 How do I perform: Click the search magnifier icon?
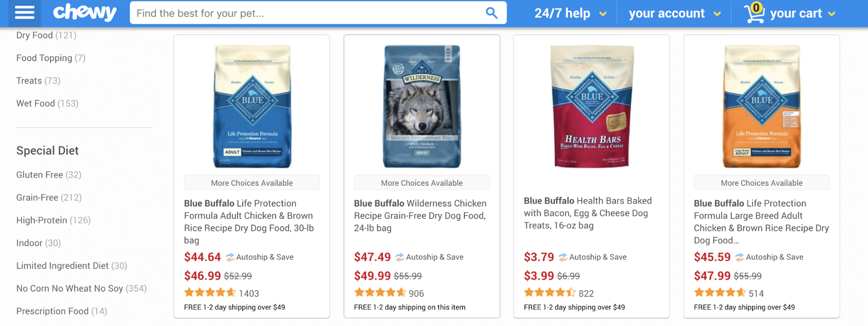tap(491, 13)
